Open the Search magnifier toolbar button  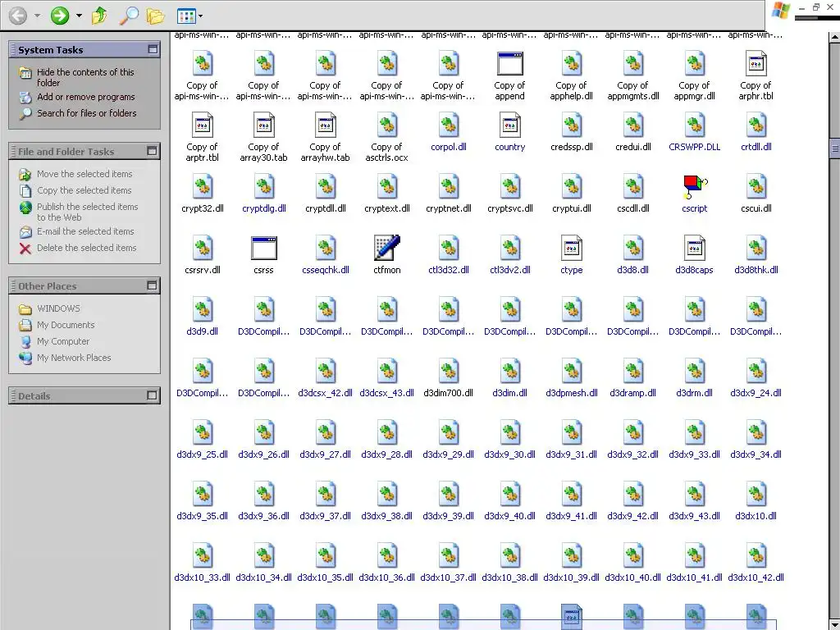click(x=129, y=16)
